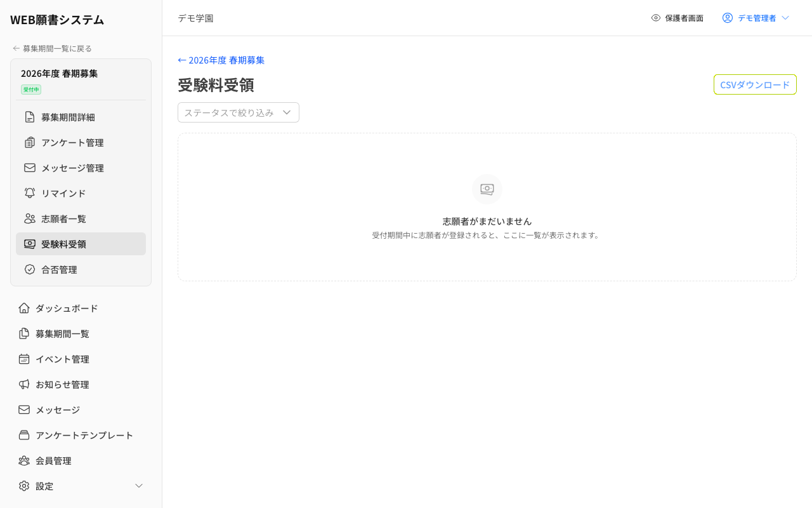The image size is (812, 508).
Task: Click the group icon beside 会員管理
Action: click(24, 460)
